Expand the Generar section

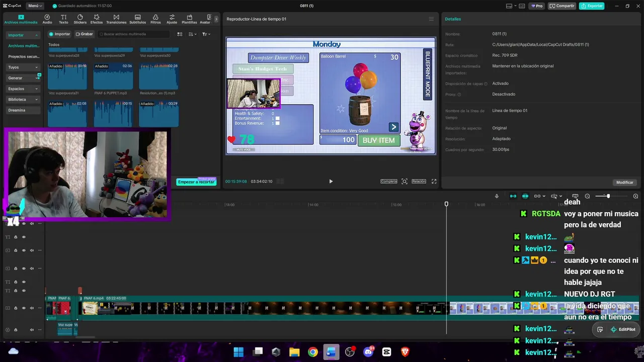23,78
